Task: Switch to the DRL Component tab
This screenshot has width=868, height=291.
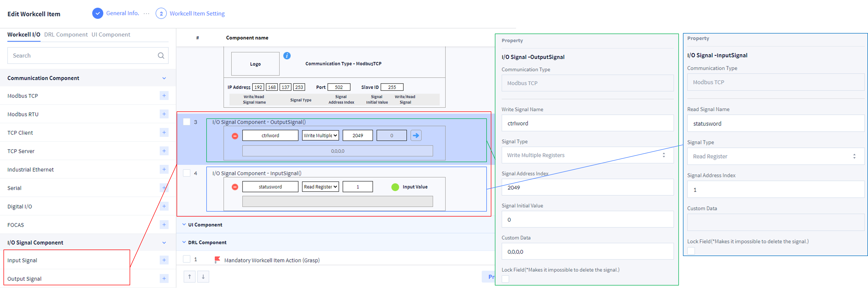Action: 66,35
